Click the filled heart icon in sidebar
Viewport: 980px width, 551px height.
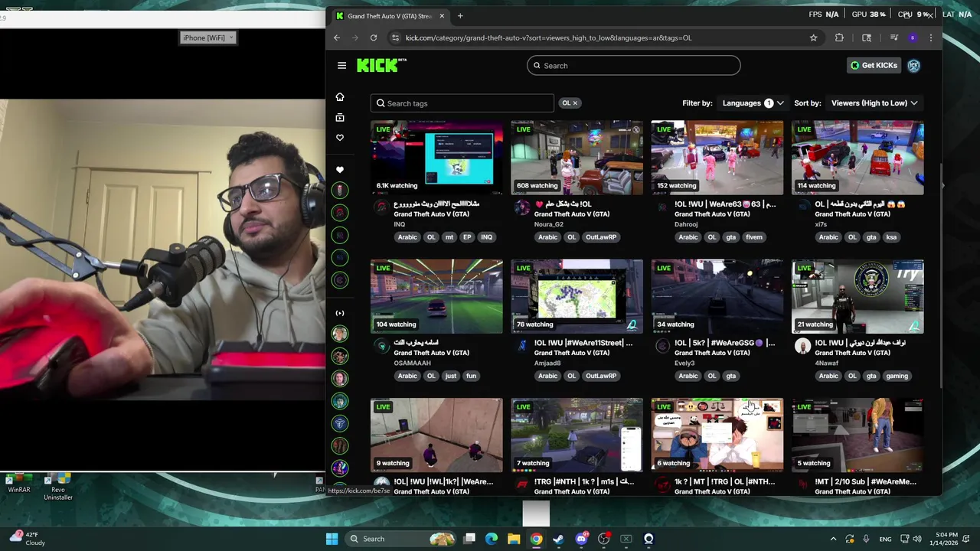[x=340, y=170]
